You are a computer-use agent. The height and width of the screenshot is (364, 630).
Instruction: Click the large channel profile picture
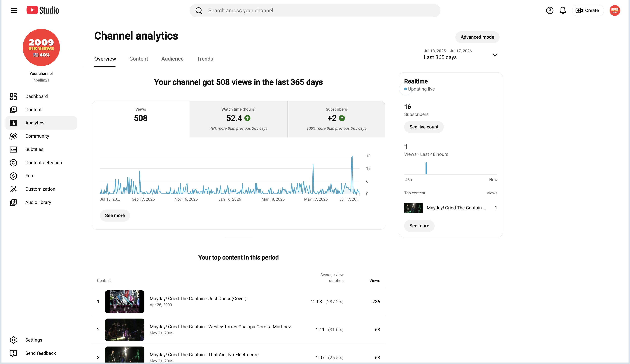[41, 47]
